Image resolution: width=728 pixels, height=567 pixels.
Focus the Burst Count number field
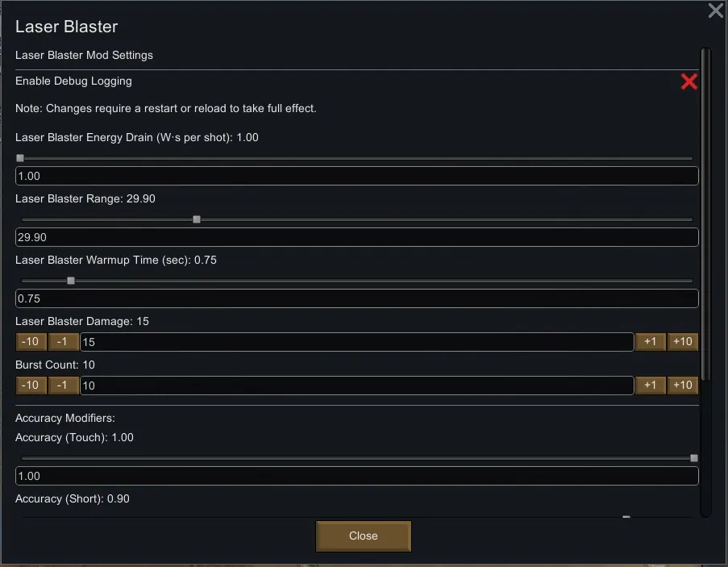(356, 386)
